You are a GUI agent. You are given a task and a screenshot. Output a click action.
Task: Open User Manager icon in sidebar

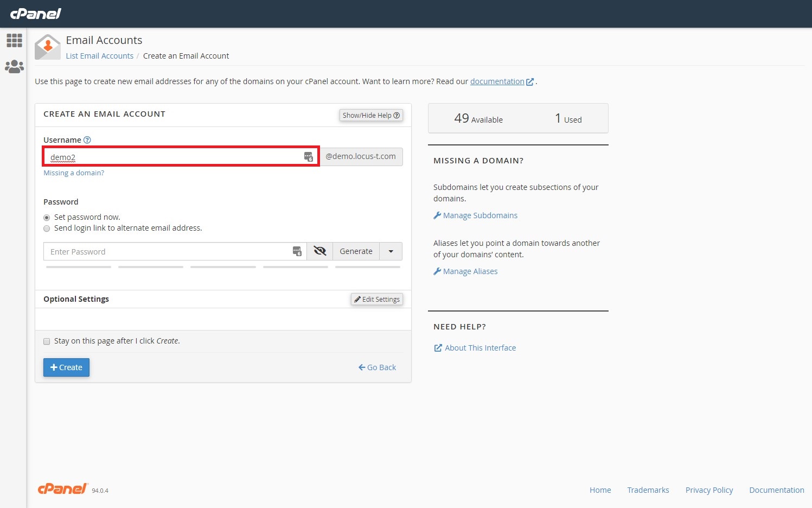coord(14,67)
